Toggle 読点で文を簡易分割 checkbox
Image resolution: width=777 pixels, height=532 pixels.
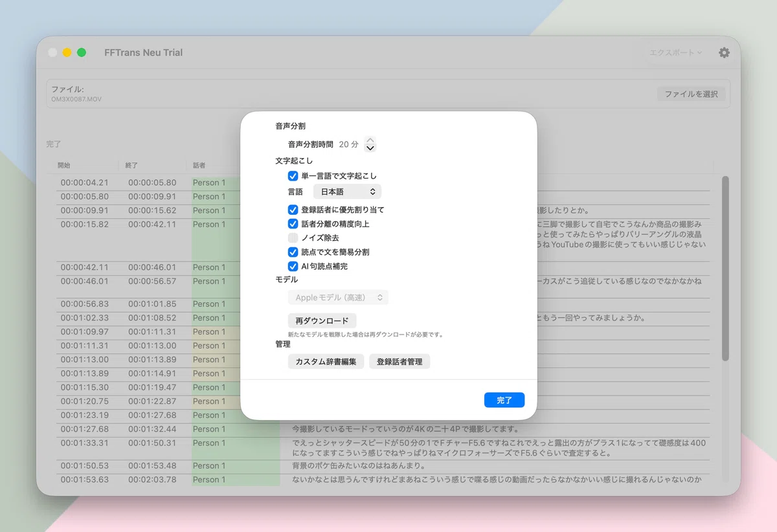pyautogui.click(x=293, y=252)
